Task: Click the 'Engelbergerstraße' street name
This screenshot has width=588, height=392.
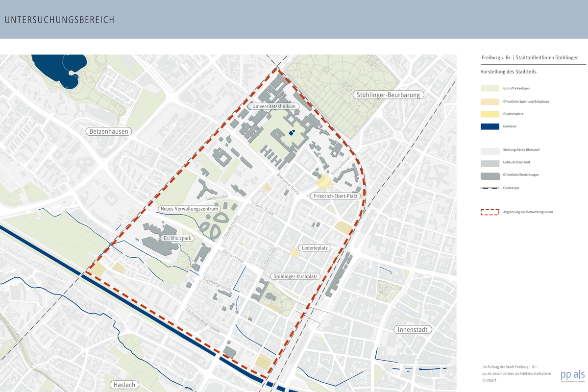Action: point(217,285)
